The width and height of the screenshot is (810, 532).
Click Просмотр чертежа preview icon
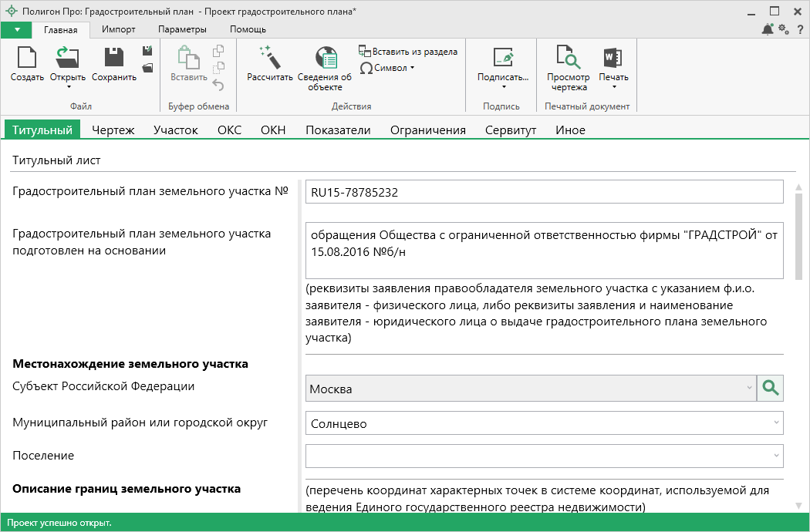(568, 59)
